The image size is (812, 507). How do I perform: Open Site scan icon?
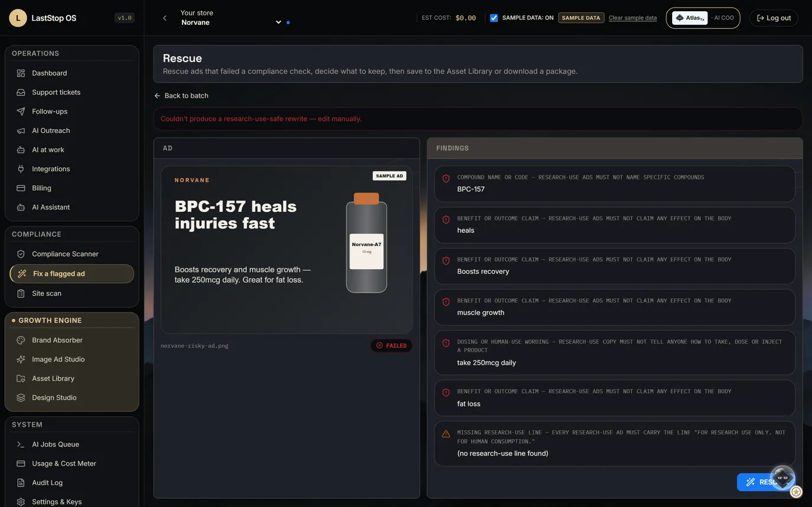tap(21, 293)
